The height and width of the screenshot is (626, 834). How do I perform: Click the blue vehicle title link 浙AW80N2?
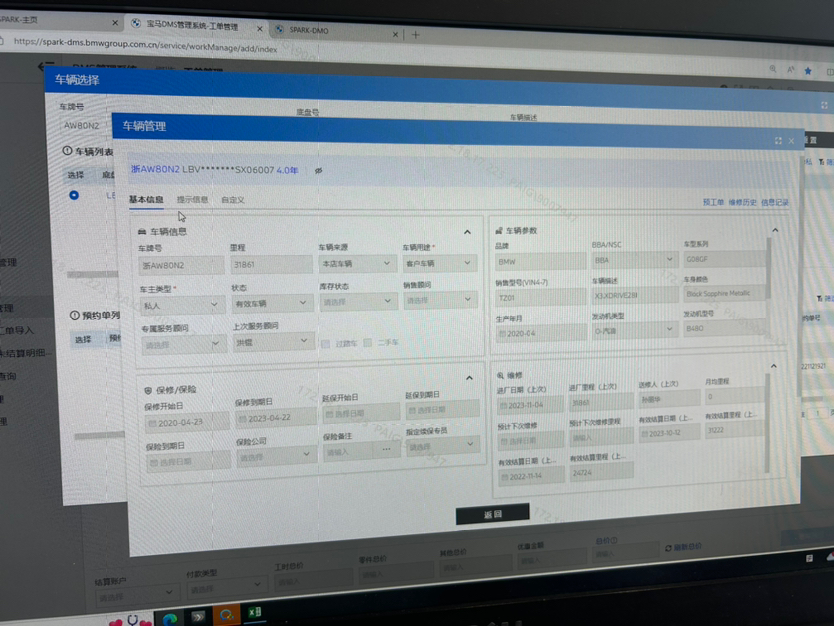[155, 169]
